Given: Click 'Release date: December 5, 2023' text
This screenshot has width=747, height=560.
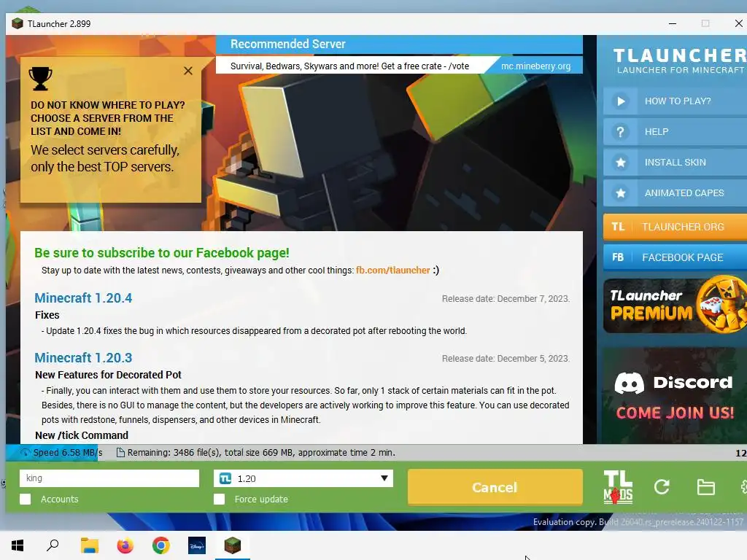Looking at the screenshot, I should tap(506, 358).
